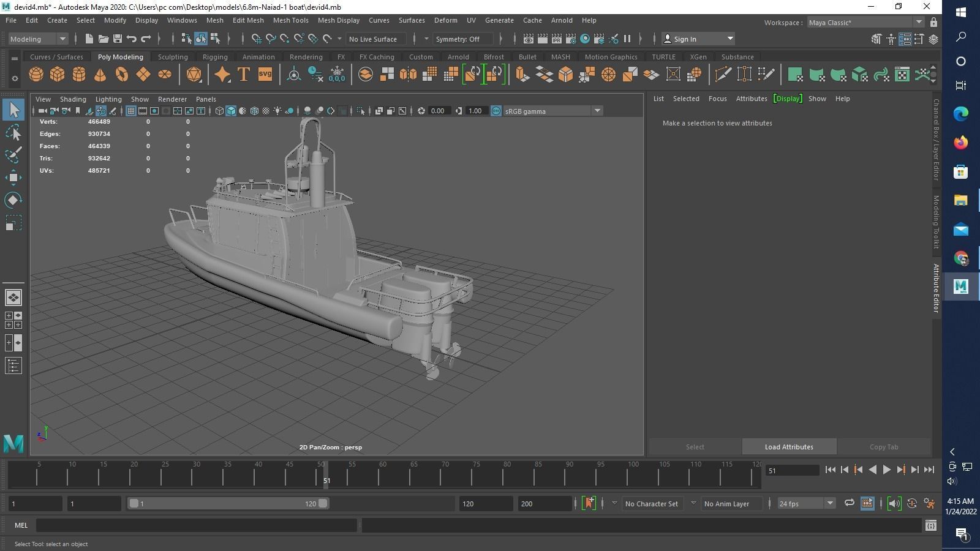Open Render View icon
Screen dimensions: 980x551
pyautogui.click(x=529, y=39)
